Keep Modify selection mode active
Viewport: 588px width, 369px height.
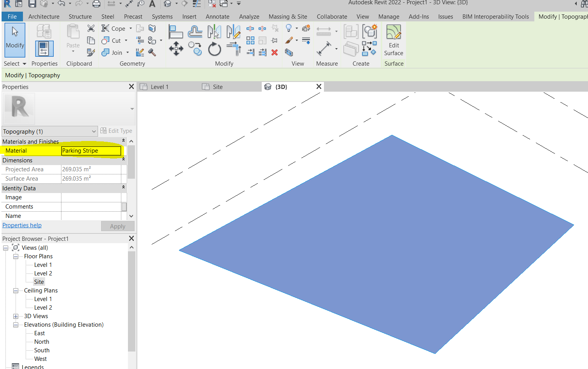click(14, 40)
